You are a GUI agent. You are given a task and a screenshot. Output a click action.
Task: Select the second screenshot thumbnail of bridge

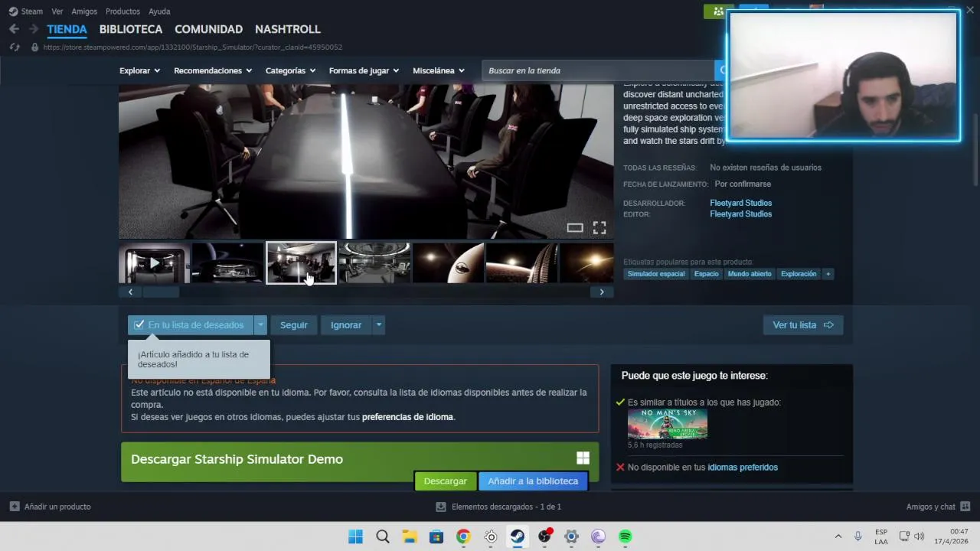point(227,263)
